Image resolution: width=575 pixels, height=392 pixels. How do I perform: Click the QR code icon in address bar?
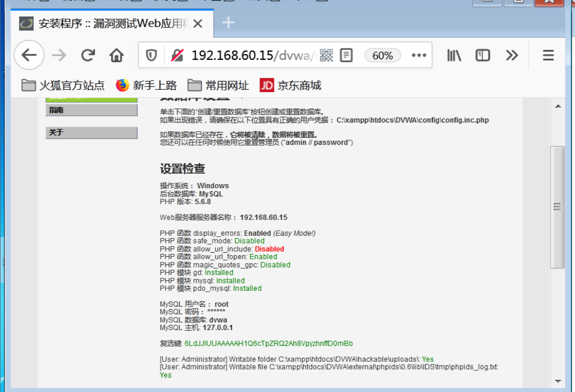tap(326, 55)
